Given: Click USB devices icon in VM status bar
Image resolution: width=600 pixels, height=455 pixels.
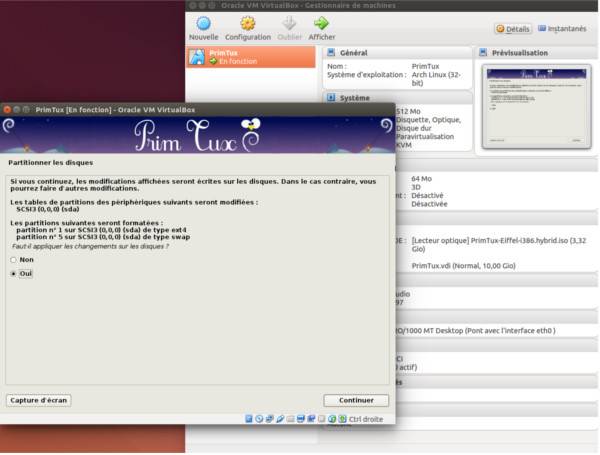Looking at the screenshot, I should click(280, 419).
